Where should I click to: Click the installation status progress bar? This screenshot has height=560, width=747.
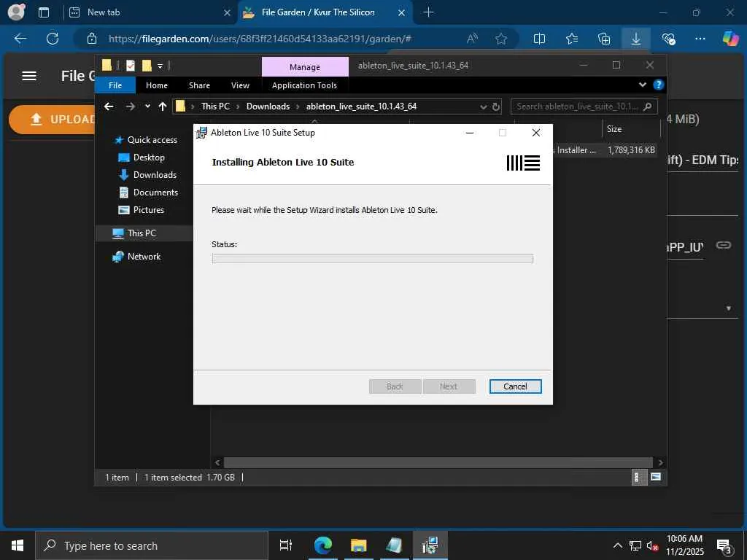pos(373,259)
